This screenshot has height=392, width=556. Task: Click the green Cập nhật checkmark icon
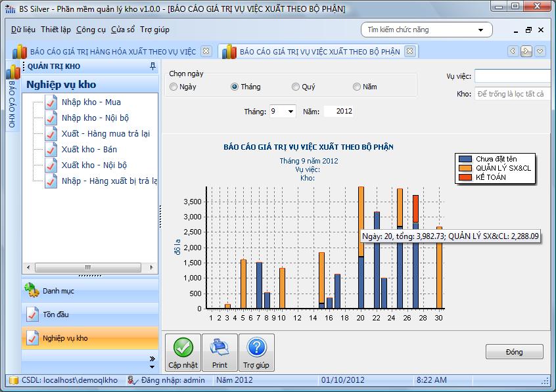[183, 347]
